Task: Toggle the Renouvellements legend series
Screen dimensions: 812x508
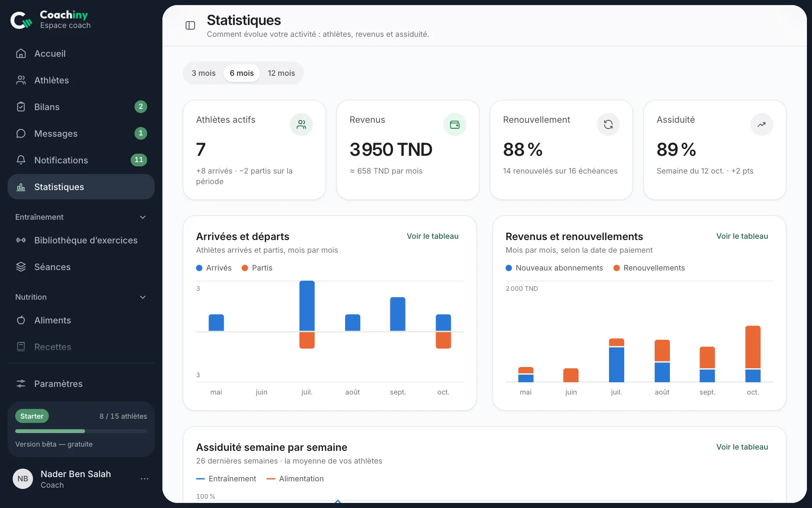Action: point(649,268)
